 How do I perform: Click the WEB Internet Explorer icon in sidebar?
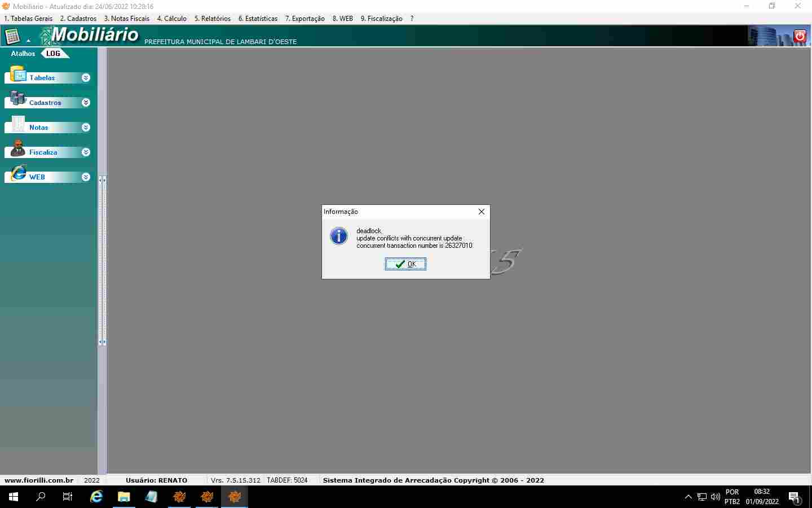(x=19, y=173)
